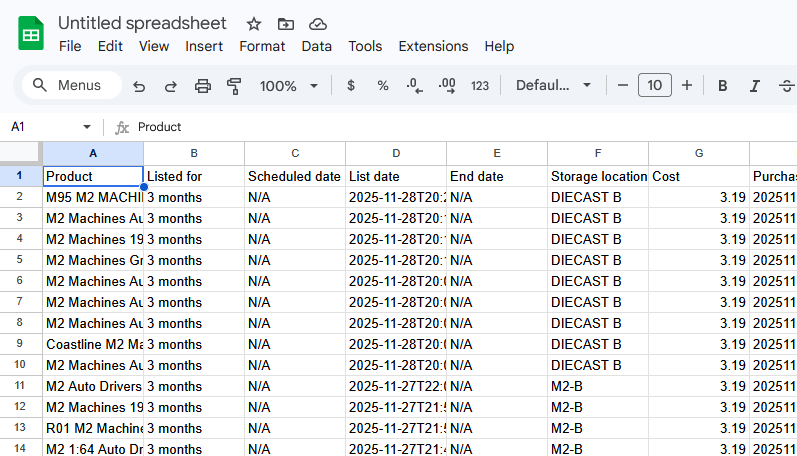The width and height of the screenshot is (797, 456).
Task: Format as percent
Action: click(x=383, y=85)
